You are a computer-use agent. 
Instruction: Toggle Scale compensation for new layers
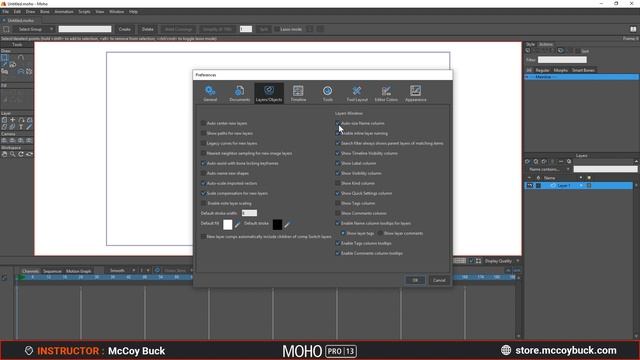pyautogui.click(x=203, y=193)
